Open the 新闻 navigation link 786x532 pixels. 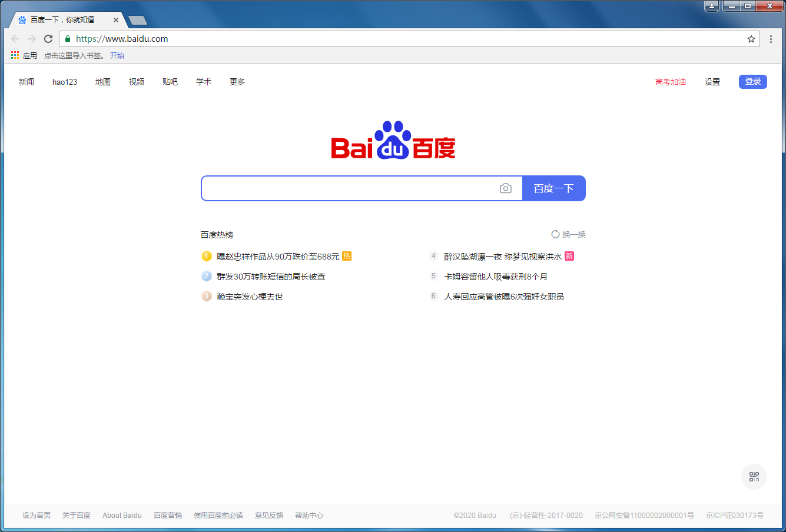[26, 82]
